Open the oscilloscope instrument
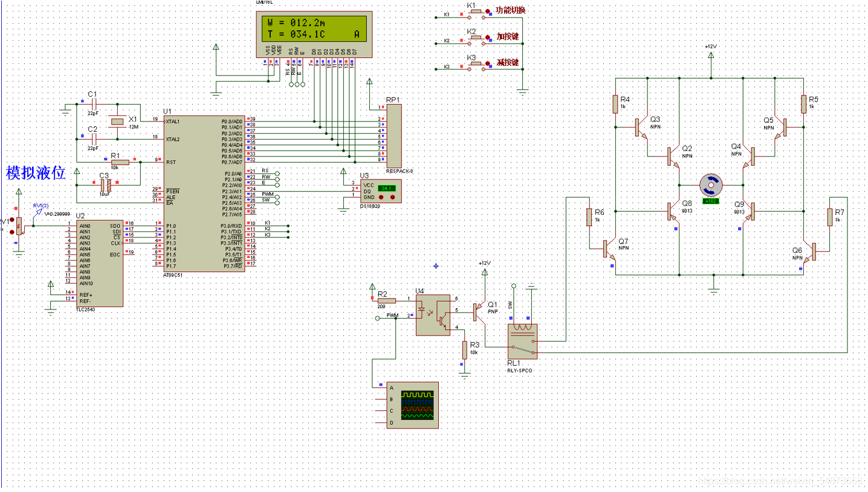This screenshot has height=492, width=868. coord(412,405)
